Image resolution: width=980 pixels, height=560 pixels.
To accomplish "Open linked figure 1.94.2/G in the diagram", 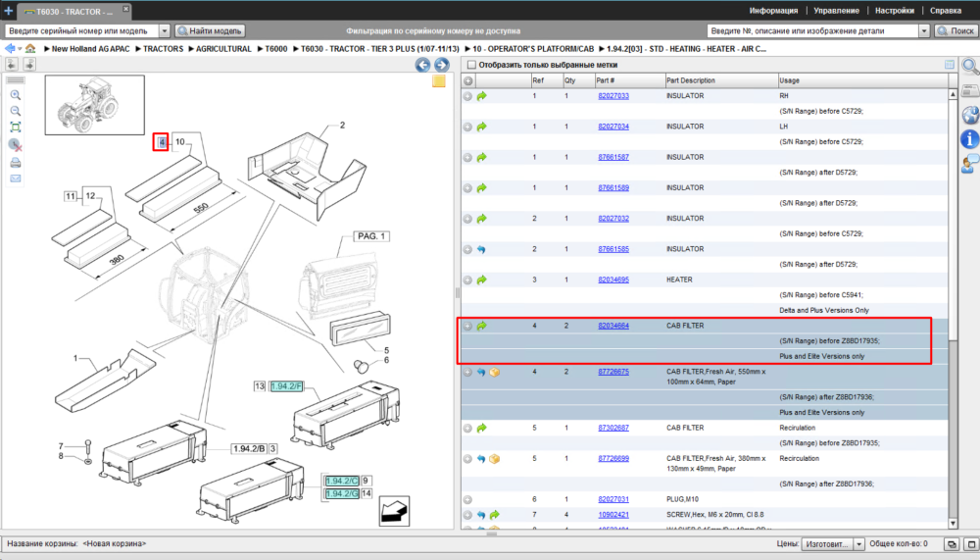I will 342,493.
